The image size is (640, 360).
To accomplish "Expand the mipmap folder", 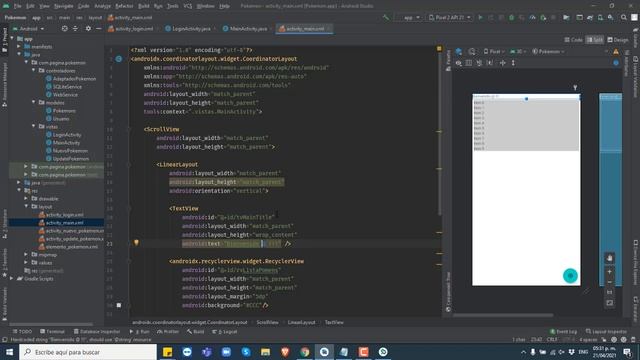I will 26,255.
